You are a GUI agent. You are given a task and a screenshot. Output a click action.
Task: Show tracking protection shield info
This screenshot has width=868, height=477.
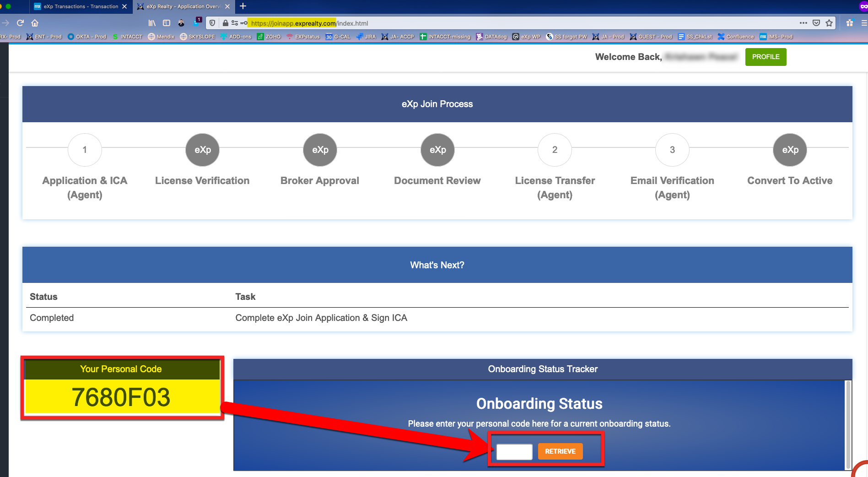[212, 23]
